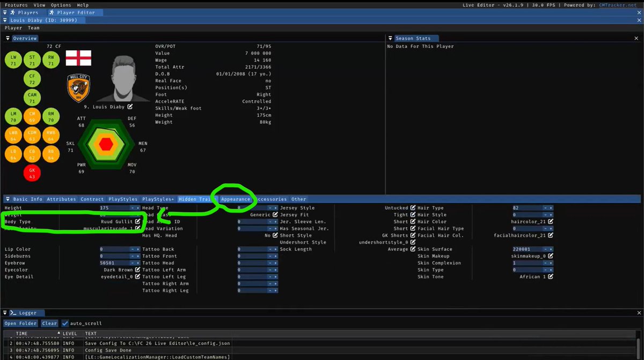
Task: Edit the Tight jersey fit value
Action: (x=413, y=215)
